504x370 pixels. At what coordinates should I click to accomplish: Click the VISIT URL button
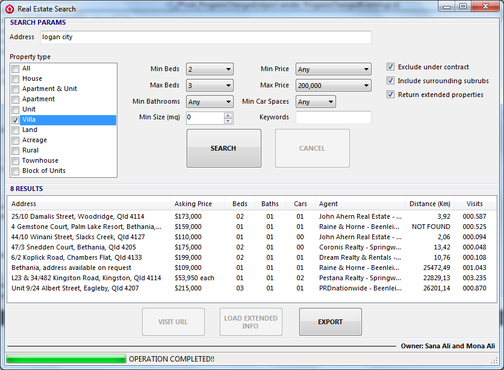point(173,322)
